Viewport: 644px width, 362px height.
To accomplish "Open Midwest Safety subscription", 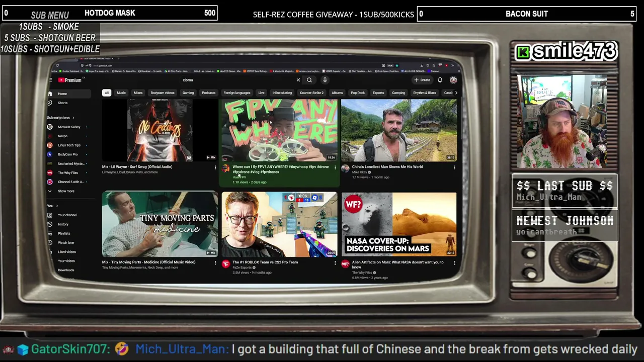I will click(x=68, y=127).
